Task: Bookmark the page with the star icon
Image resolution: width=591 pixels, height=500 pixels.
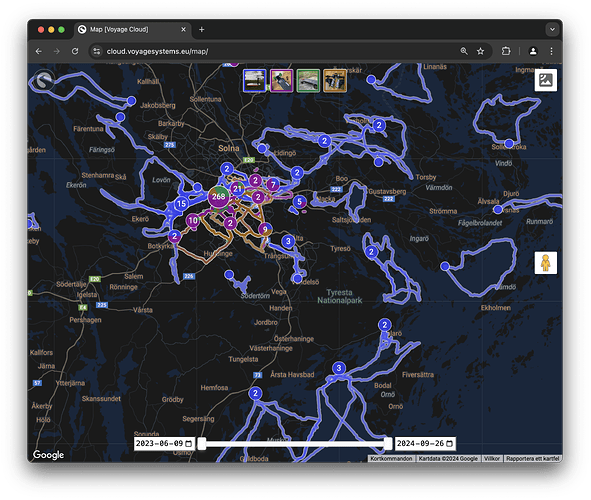Action: point(480,51)
